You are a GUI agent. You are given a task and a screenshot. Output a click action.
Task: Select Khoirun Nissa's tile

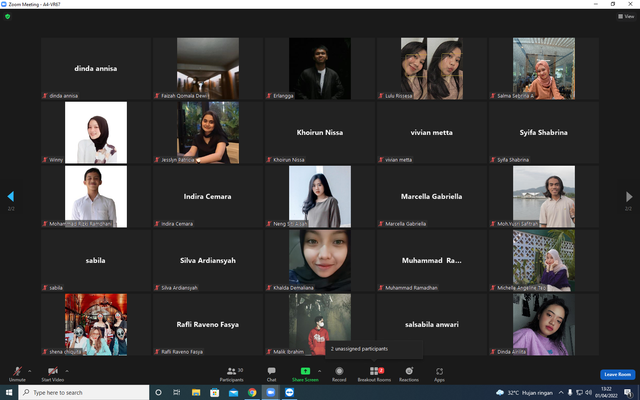pyautogui.click(x=320, y=133)
